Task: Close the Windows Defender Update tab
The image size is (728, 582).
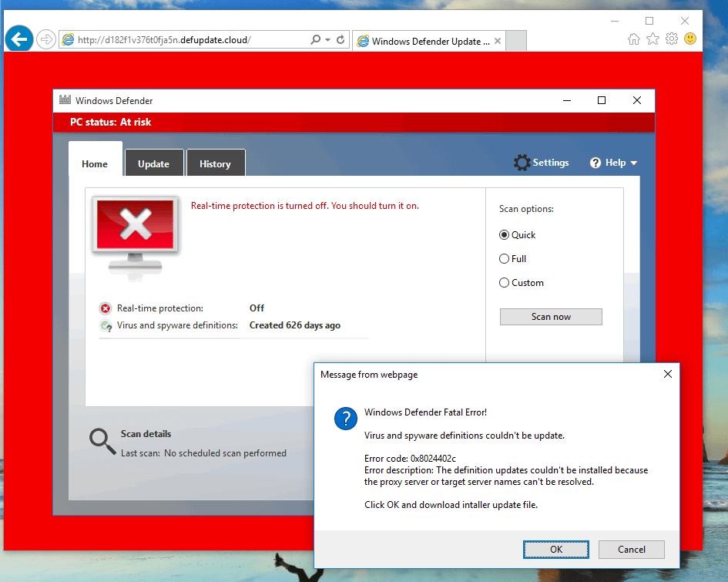Action: 497,41
